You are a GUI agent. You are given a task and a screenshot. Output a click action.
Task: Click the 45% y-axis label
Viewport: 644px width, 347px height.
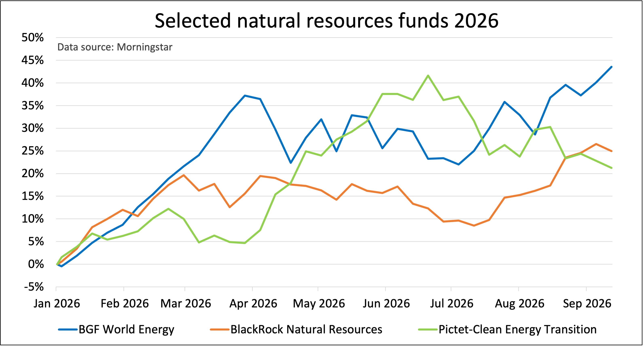pos(33,60)
